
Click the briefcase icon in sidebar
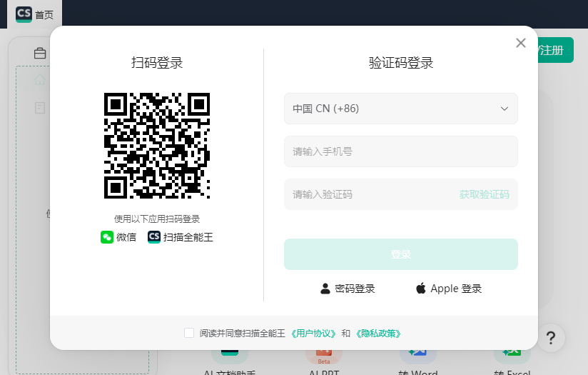click(40, 54)
